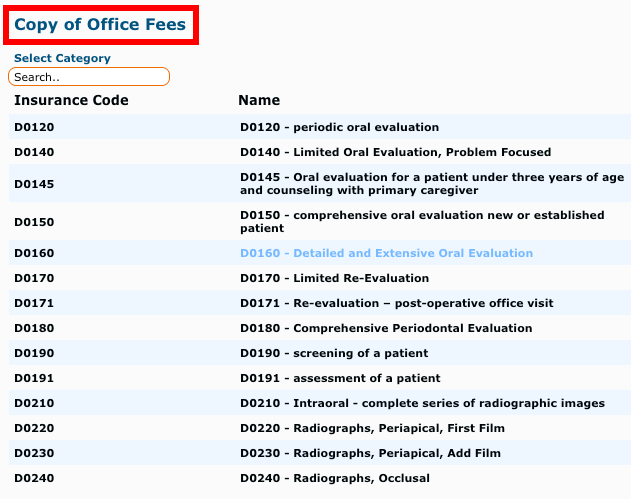The width and height of the screenshot is (631, 499).
Task: Sort by Insurance Code column header
Action: [x=71, y=100]
